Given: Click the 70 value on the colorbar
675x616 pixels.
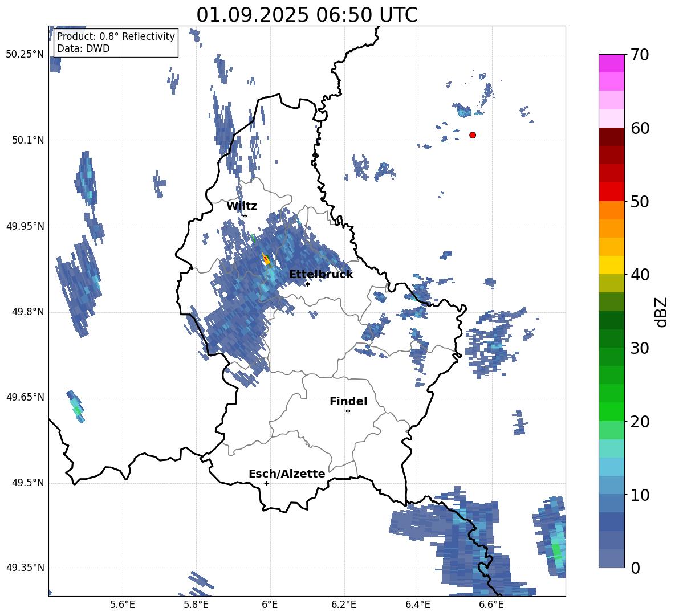Looking at the screenshot, I should 640,55.
